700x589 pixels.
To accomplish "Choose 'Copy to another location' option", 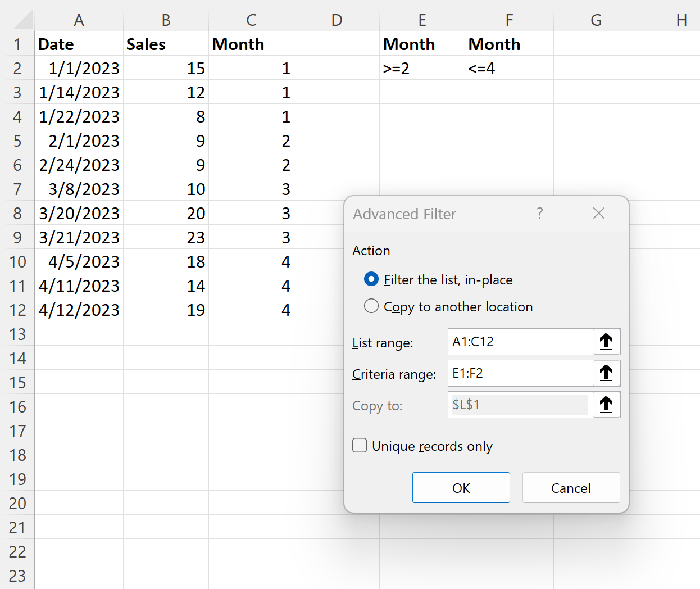I will point(371,306).
